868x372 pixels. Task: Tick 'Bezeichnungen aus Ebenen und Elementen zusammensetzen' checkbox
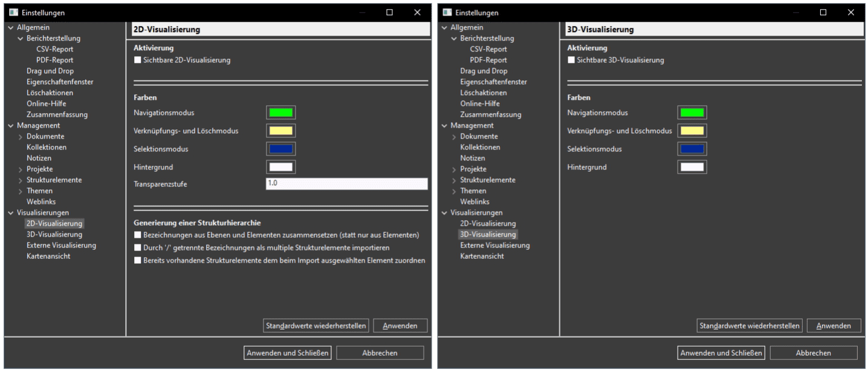tap(138, 235)
